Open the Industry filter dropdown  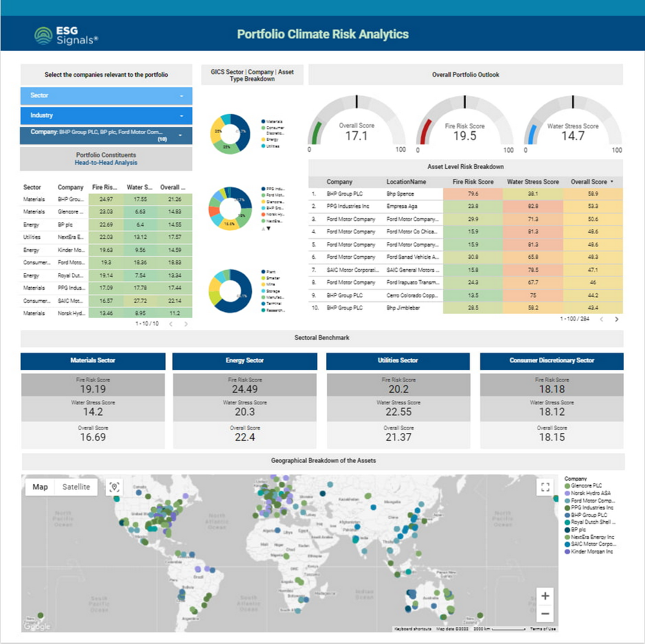click(106, 115)
